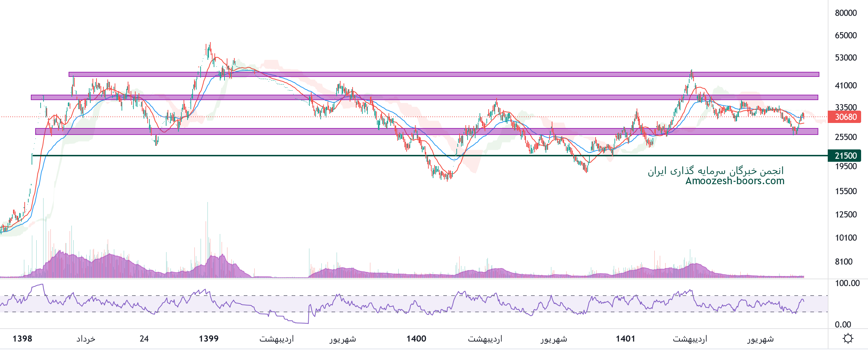Click the red 30680 current price label

tap(845, 117)
